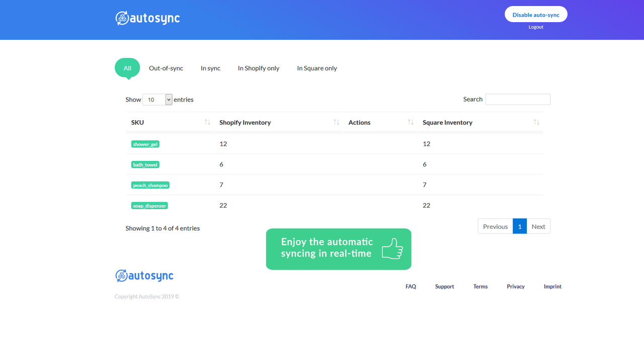Open the Privacy footer link
This screenshot has height=362, width=644.
(516, 287)
